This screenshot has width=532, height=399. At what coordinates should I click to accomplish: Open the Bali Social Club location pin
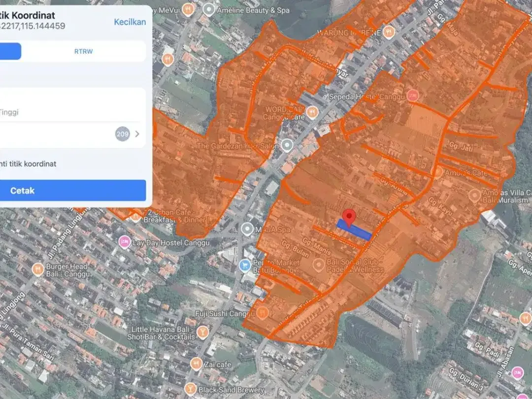pyautogui.click(x=318, y=265)
